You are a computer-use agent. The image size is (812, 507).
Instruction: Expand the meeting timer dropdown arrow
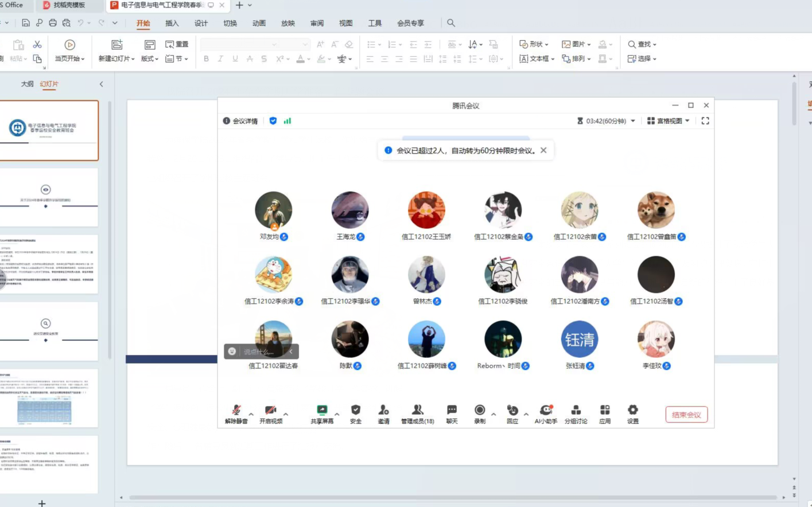coord(633,121)
